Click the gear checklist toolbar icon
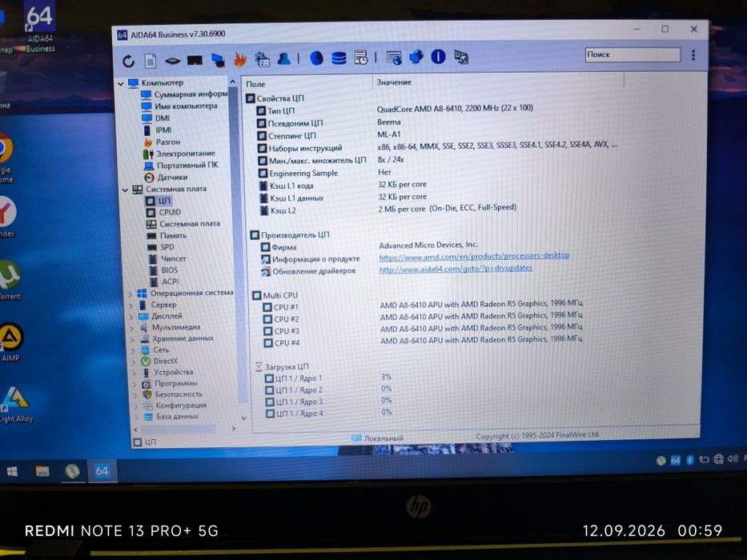 pos(262,59)
